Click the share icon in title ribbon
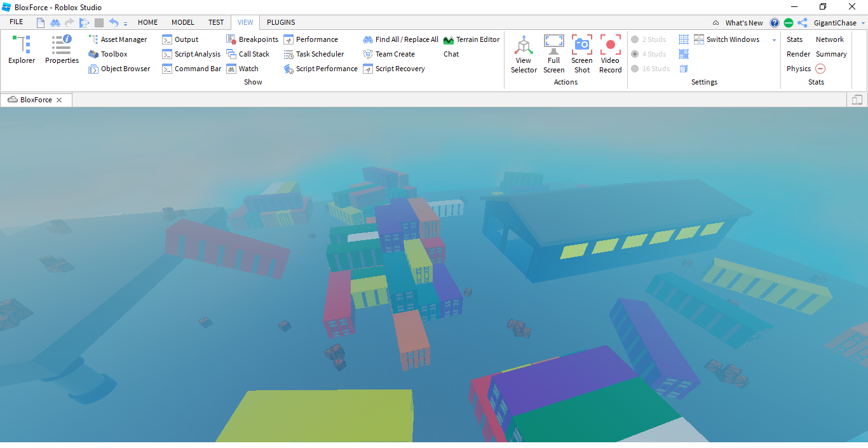The image size is (868, 448). [x=803, y=23]
